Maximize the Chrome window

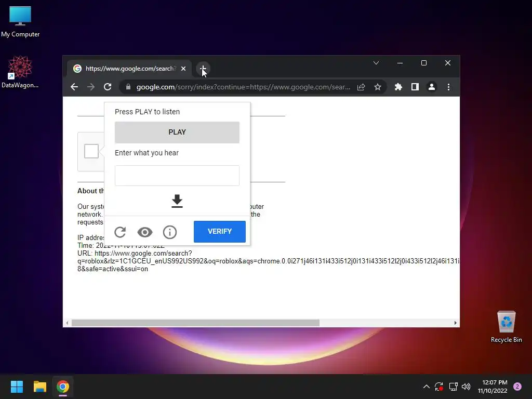tap(424, 63)
